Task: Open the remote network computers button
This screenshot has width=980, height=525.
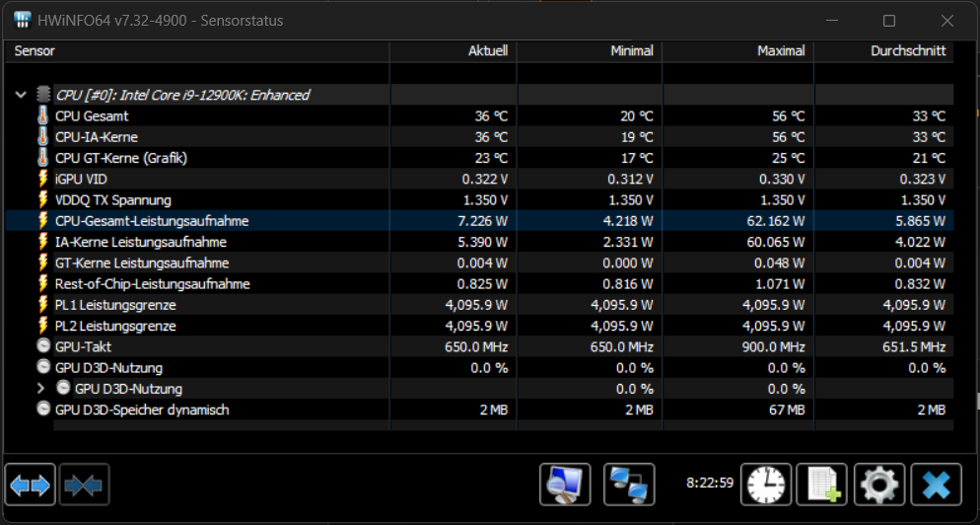Action: click(x=629, y=485)
